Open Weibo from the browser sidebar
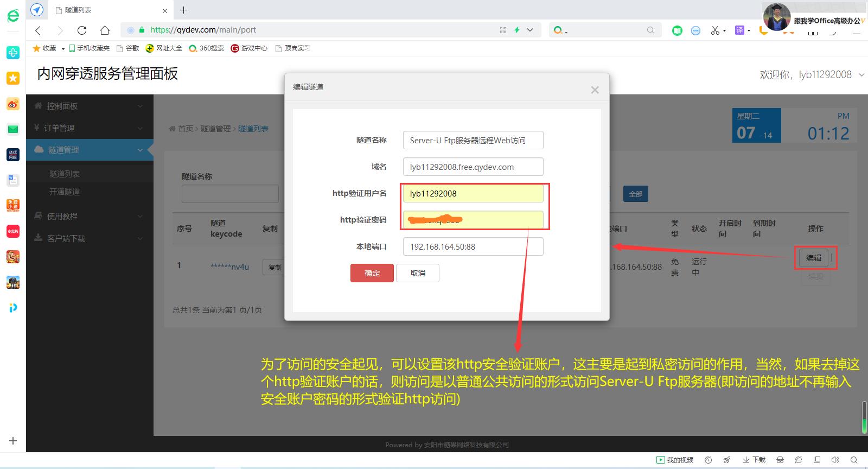The height and width of the screenshot is (469, 868). [13, 104]
